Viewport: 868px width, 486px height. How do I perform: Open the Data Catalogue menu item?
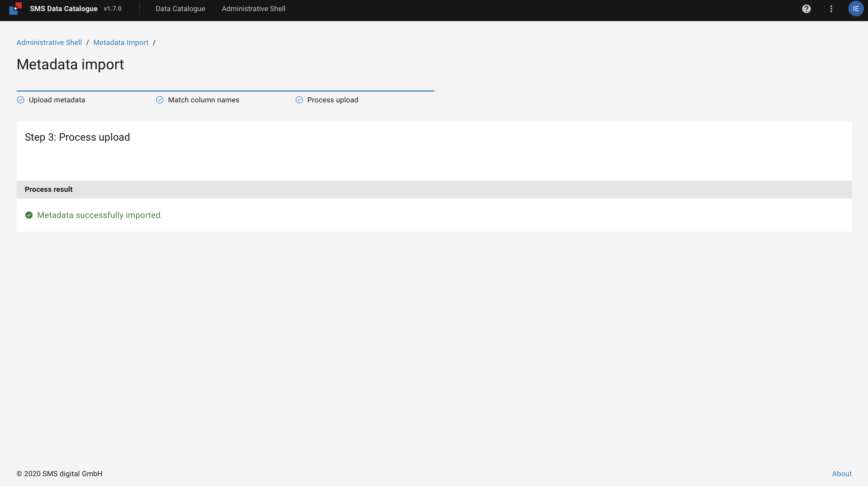click(180, 9)
